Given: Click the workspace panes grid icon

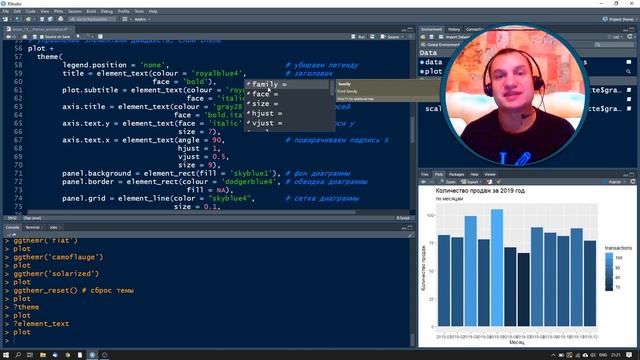Looking at the screenshot, I should coord(125,19).
